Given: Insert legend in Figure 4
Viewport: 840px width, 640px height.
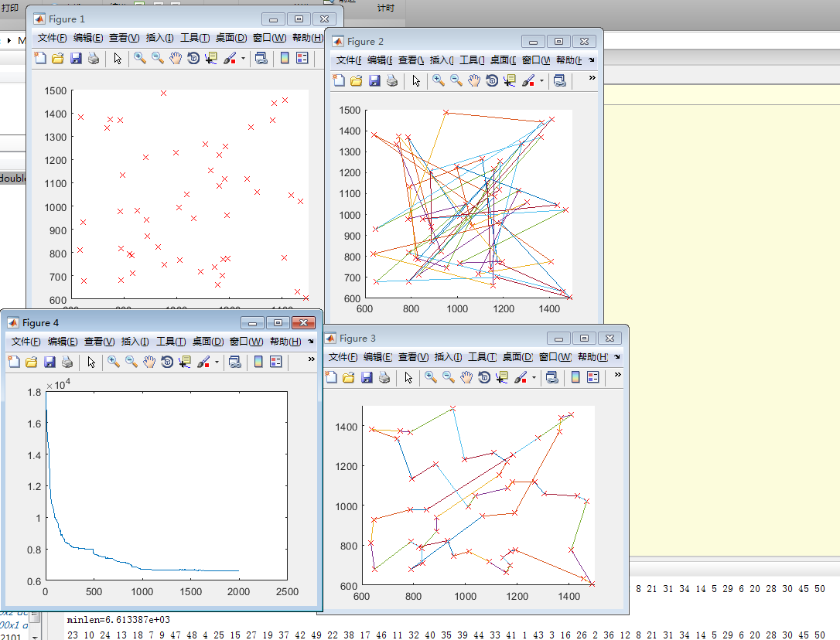Looking at the screenshot, I should 276,362.
